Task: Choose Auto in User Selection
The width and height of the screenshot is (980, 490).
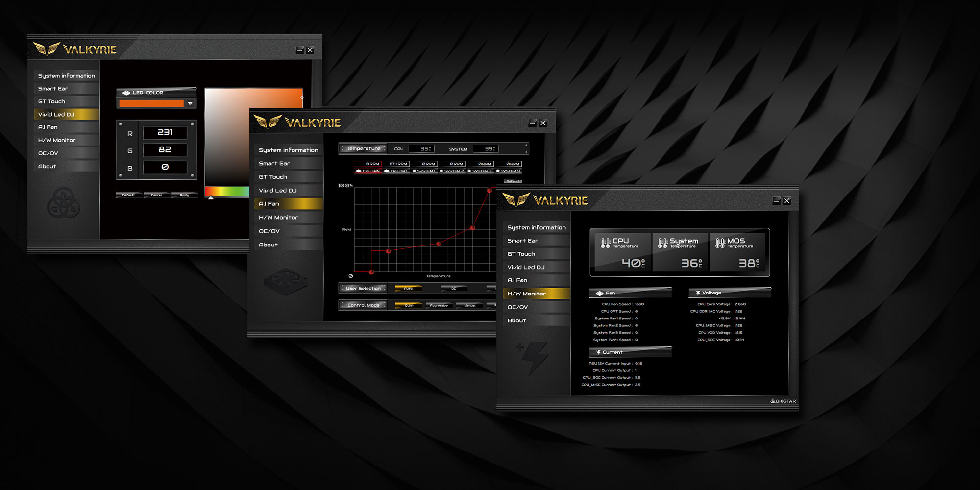Action: 408,289
